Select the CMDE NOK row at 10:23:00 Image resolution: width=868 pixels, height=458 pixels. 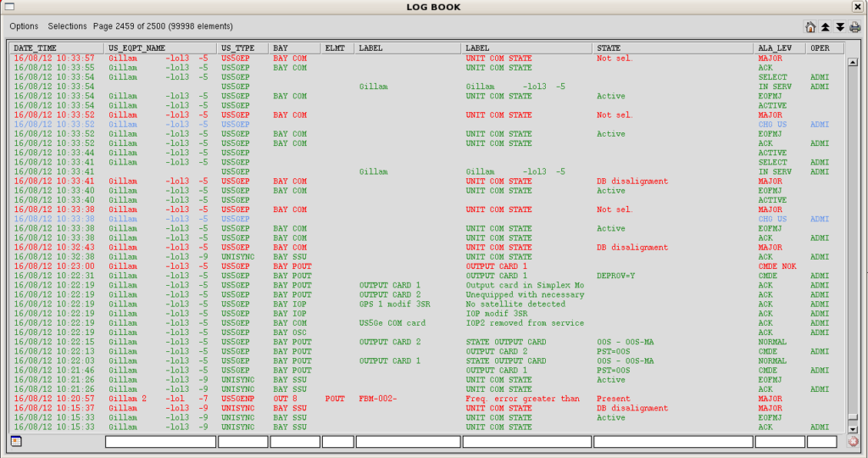point(424,266)
